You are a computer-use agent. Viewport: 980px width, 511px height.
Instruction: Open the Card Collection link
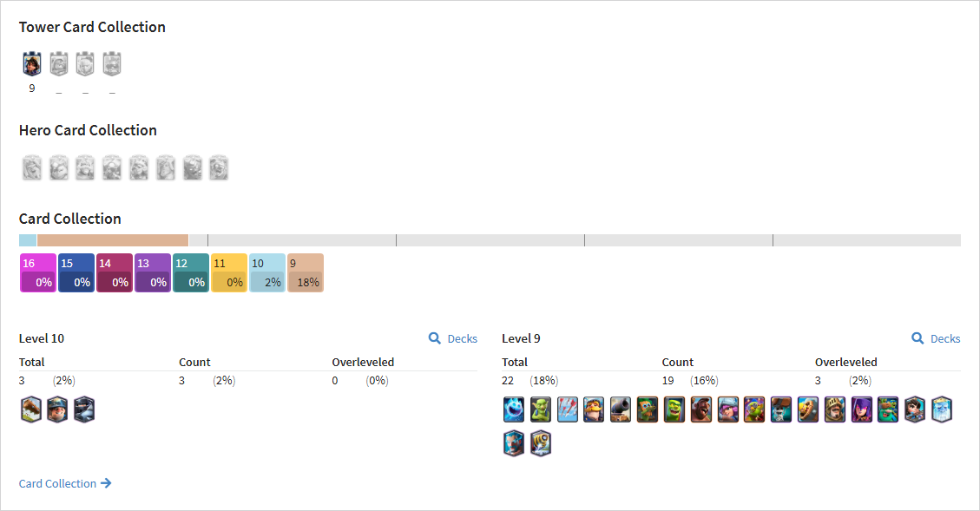click(x=65, y=483)
